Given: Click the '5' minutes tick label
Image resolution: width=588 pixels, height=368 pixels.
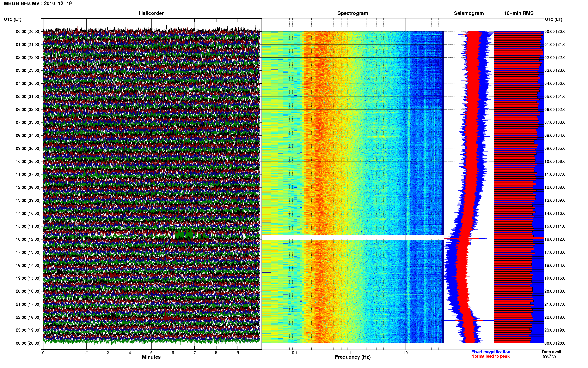Looking at the screenshot, I should pyautogui.click(x=151, y=353).
